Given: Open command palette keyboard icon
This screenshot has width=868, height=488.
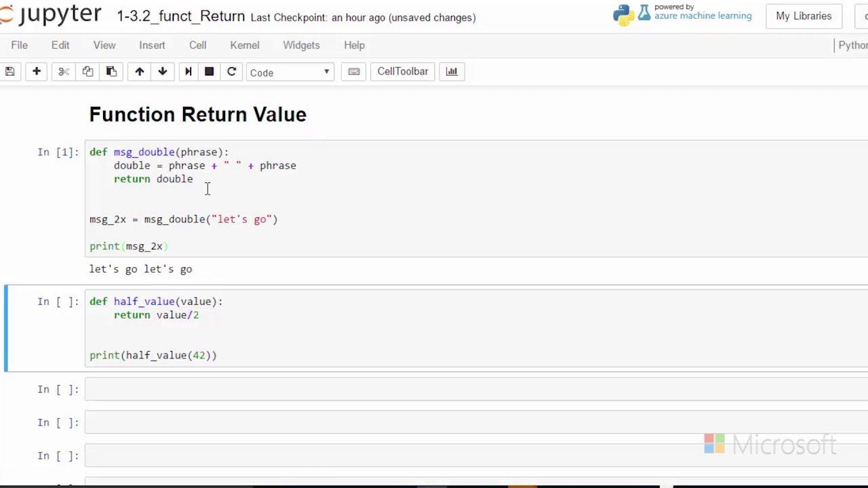Looking at the screenshot, I should tap(354, 71).
